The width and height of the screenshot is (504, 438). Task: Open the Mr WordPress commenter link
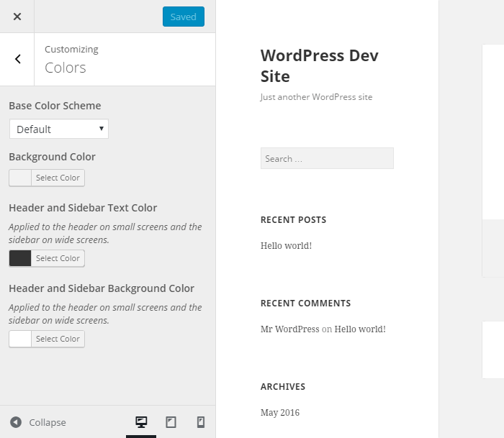point(290,329)
